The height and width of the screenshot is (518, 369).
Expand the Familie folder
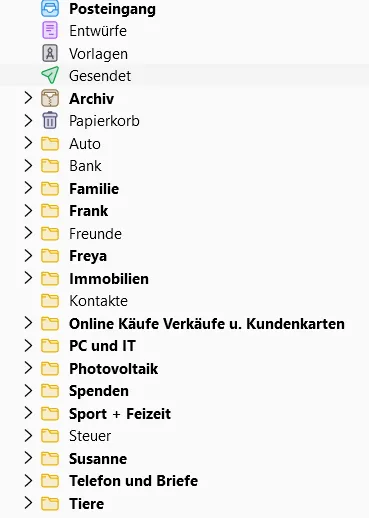point(28,188)
